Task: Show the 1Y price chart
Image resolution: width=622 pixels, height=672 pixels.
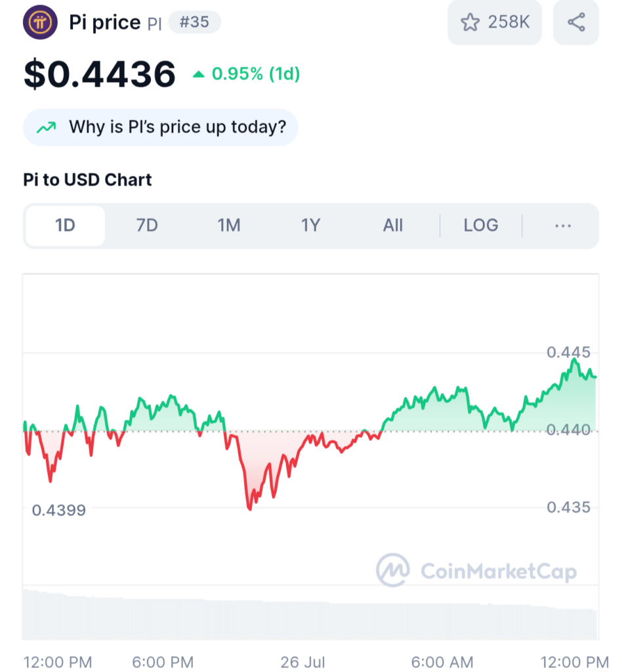Action: pos(310,226)
